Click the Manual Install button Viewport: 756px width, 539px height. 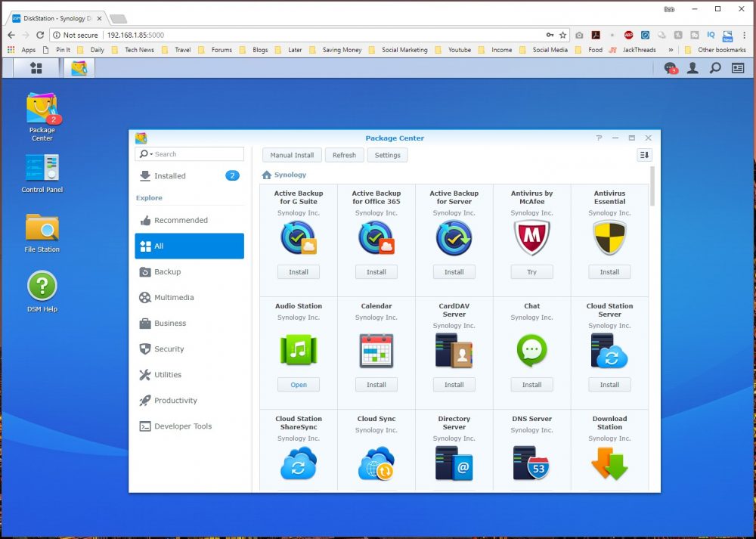[x=292, y=155]
